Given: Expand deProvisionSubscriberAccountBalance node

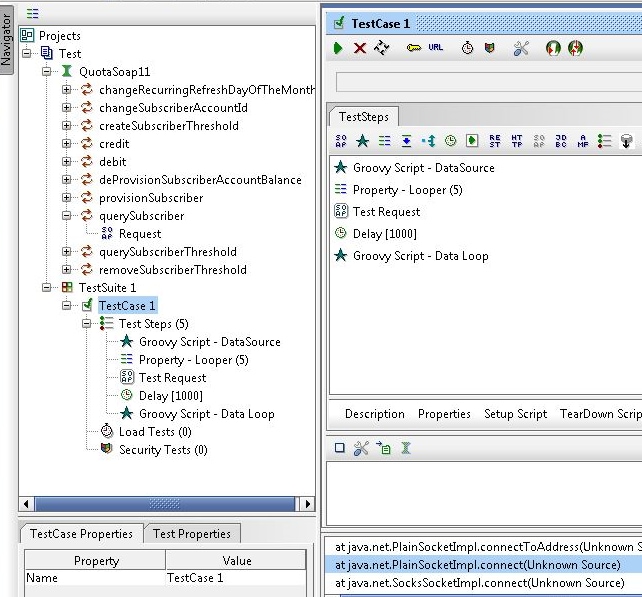Looking at the screenshot, I should click(66, 179).
